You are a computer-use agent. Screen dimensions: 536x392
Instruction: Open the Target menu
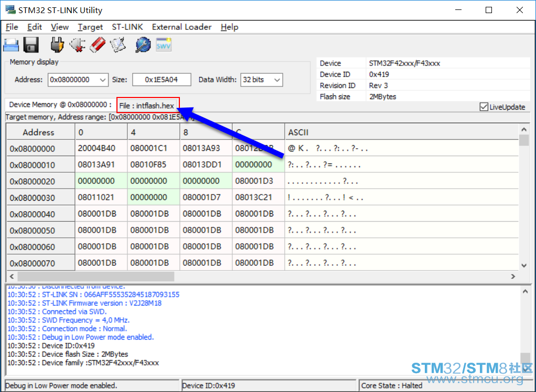pos(90,27)
